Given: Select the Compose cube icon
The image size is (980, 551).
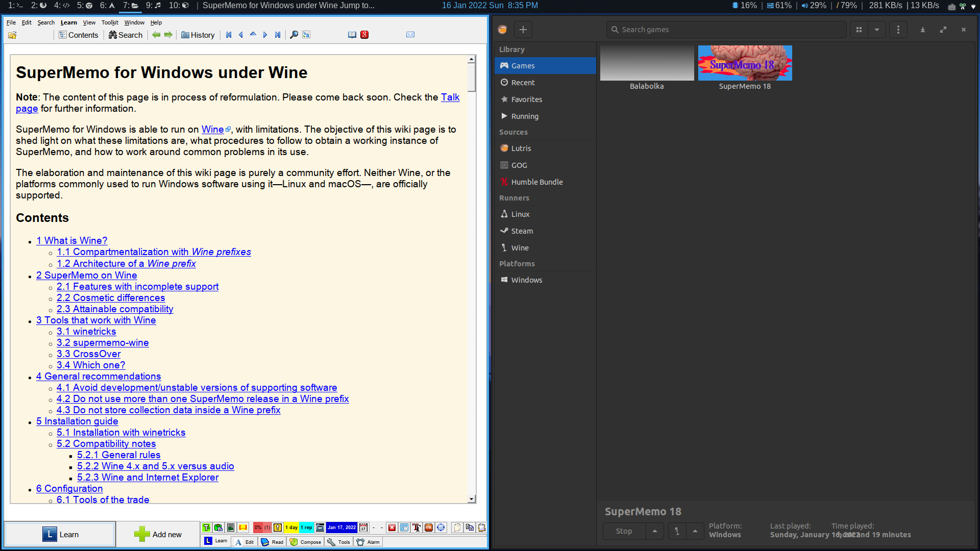Looking at the screenshot, I should pyautogui.click(x=295, y=542).
